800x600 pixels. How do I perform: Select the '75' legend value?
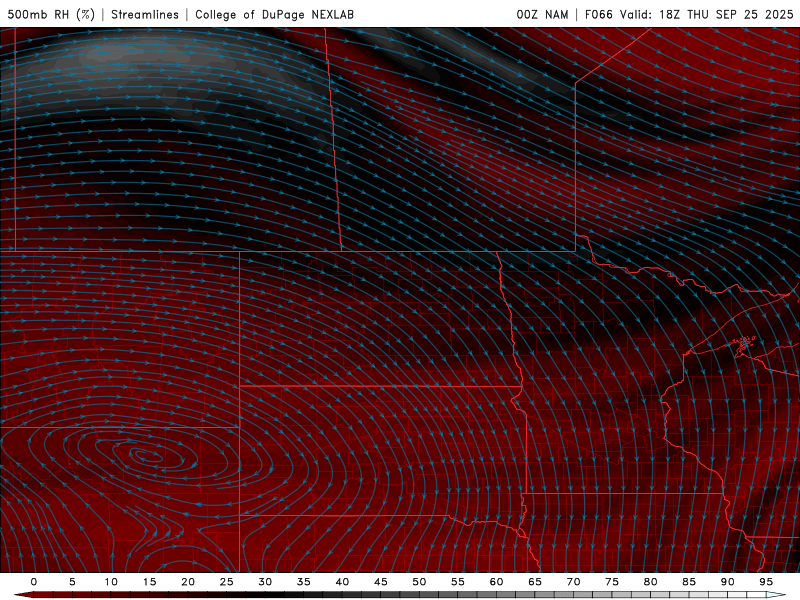click(x=612, y=582)
